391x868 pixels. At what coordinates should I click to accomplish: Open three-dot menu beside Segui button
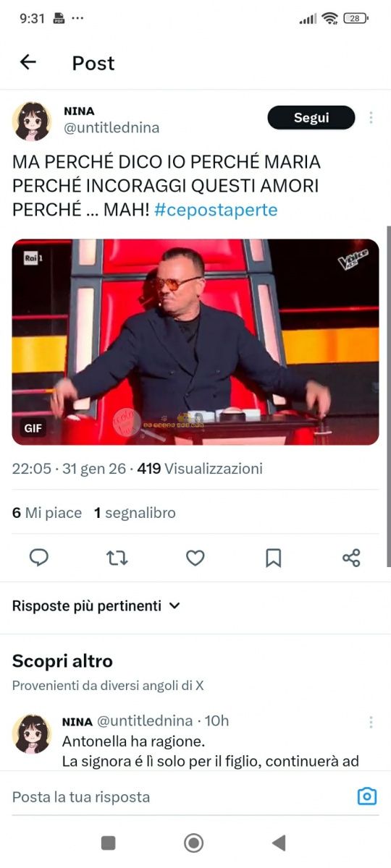(x=371, y=118)
